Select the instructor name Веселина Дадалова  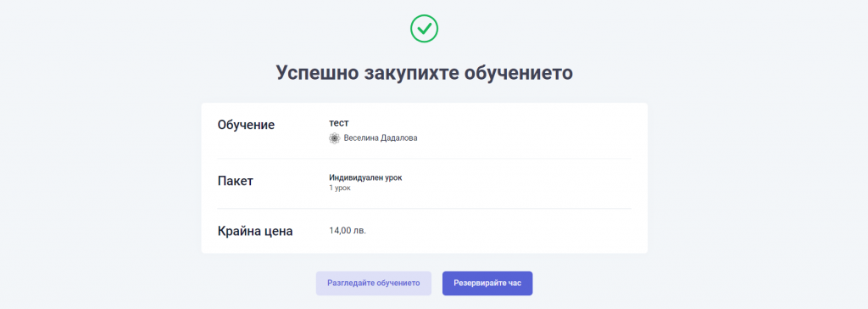coord(381,138)
